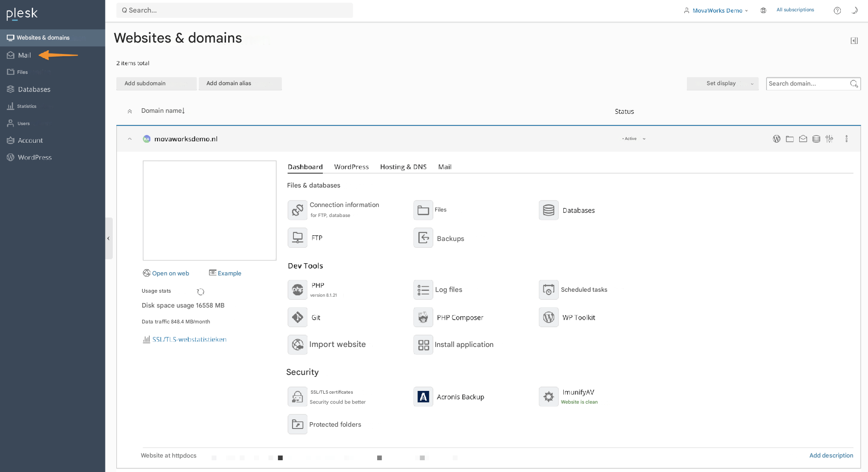Open the three-dot more actions menu for movaworksdemo.nl
Image resolution: width=868 pixels, height=472 pixels.
[x=846, y=139]
